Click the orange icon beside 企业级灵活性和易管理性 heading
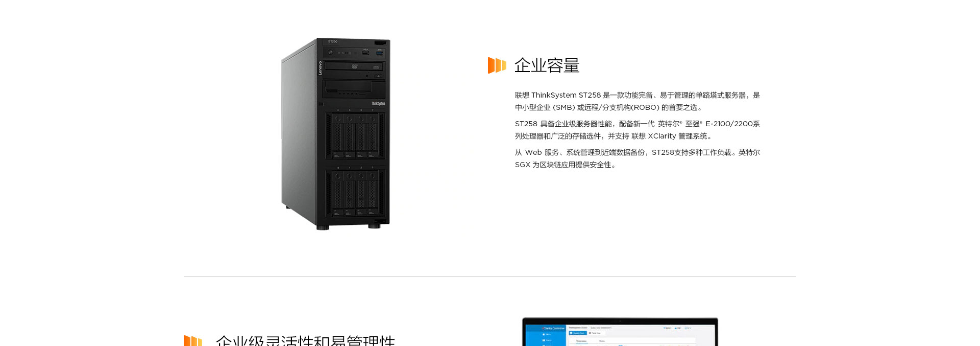 (x=193, y=340)
